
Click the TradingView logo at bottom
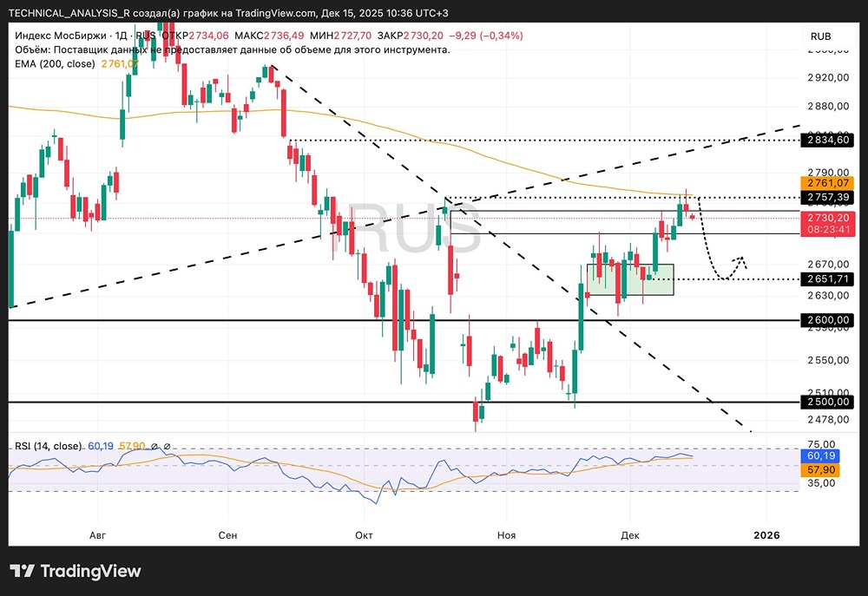pyautogui.click(x=76, y=571)
